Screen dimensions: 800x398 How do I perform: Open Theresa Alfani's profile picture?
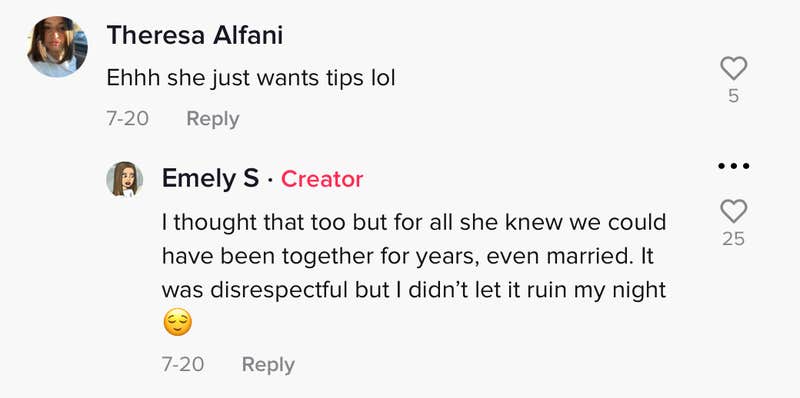pyautogui.click(x=57, y=47)
